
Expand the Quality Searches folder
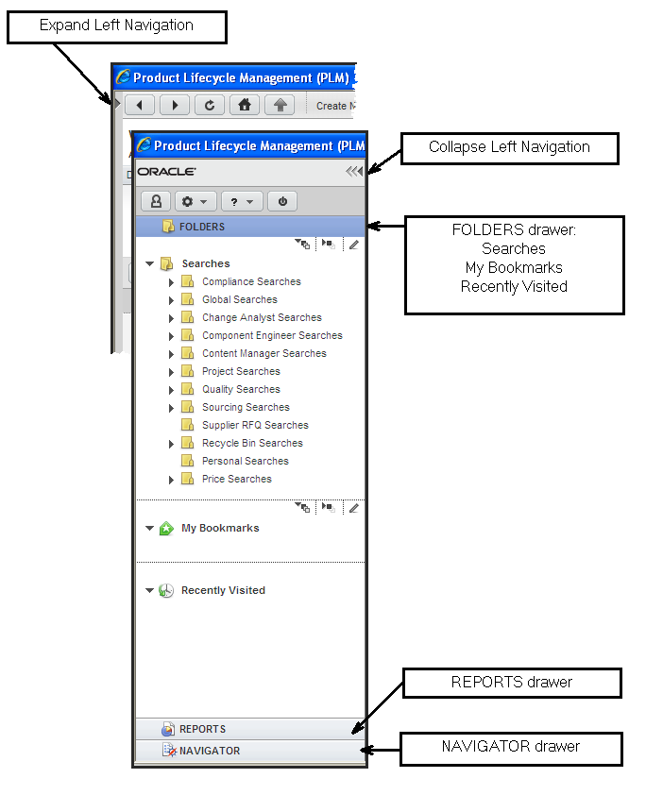[x=172, y=391]
